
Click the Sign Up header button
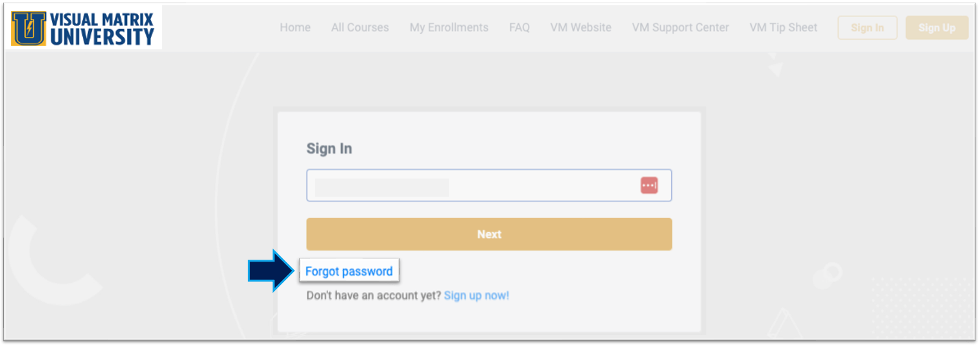click(937, 28)
